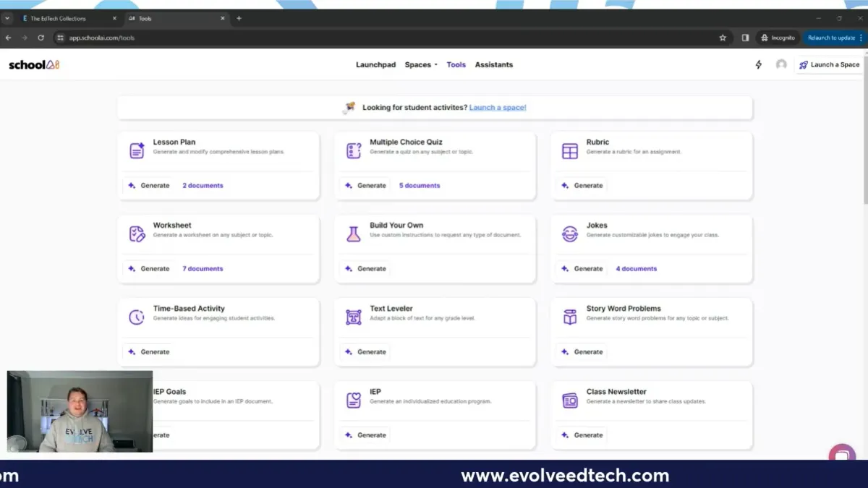Go back in browser
Image resolution: width=868 pixels, height=488 pixels.
9,38
